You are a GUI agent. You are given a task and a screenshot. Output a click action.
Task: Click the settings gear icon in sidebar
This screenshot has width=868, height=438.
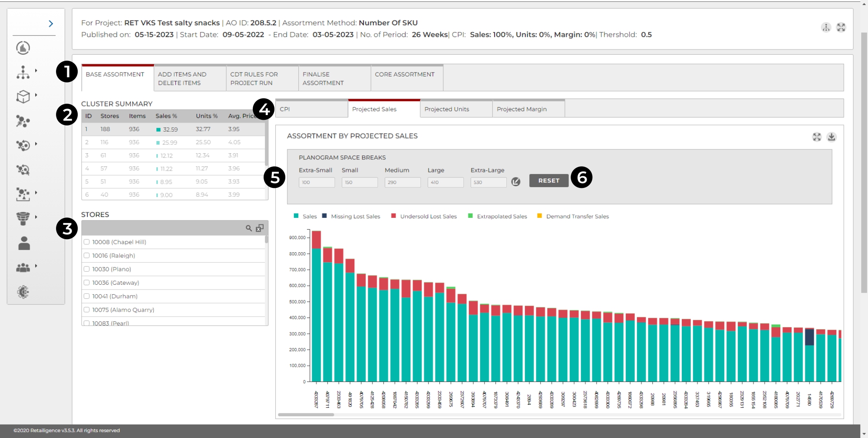23,292
